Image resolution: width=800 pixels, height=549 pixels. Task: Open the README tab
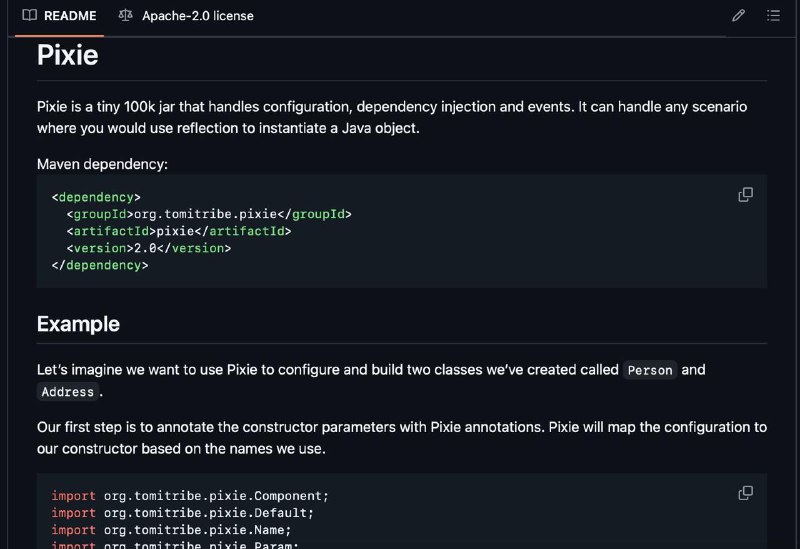[59, 16]
